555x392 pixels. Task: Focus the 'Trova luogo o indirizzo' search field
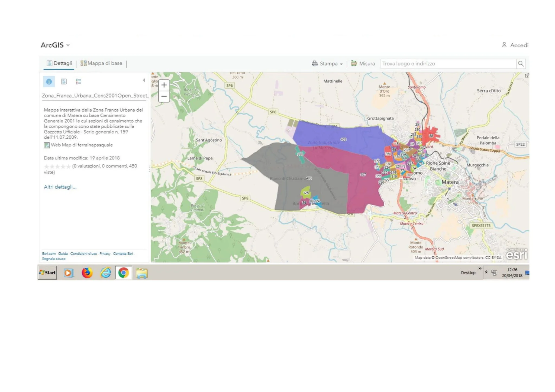[x=448, y=64]
